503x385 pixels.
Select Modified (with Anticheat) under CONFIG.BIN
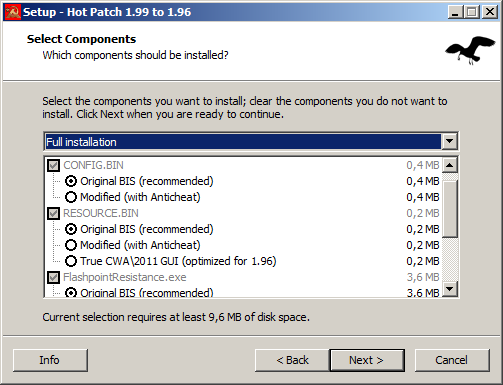click(71, 197)
